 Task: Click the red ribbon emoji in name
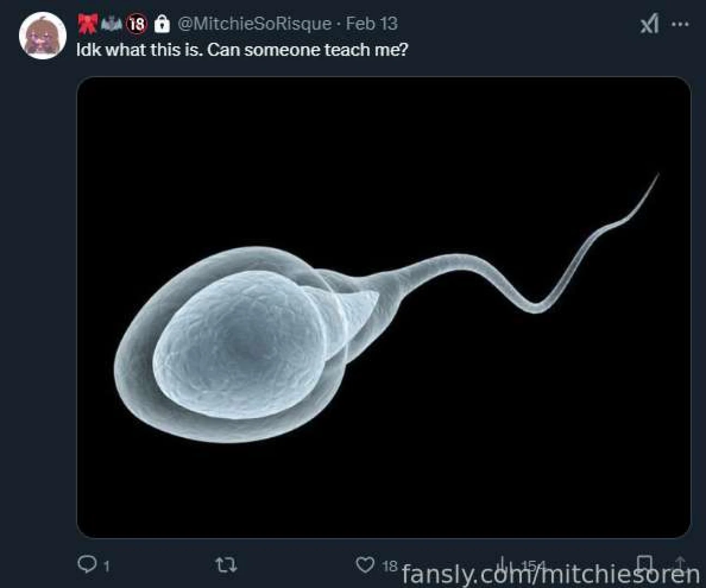point(87,23)
